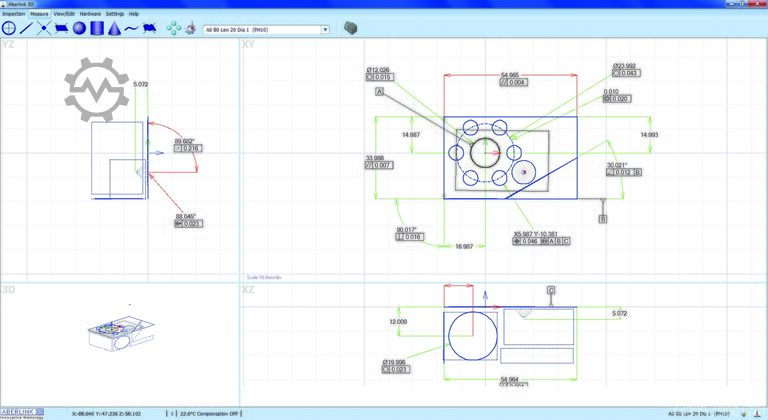Viewport: 768px width, 420px height.
Task: Select the Curve measurement tool
Action: pos(131,29)
